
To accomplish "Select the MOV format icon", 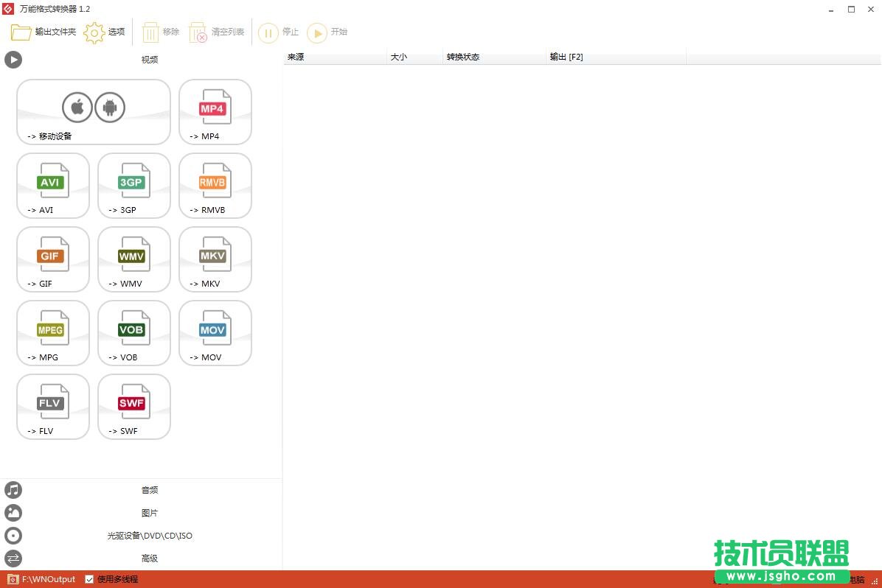I will click(215, 333).
